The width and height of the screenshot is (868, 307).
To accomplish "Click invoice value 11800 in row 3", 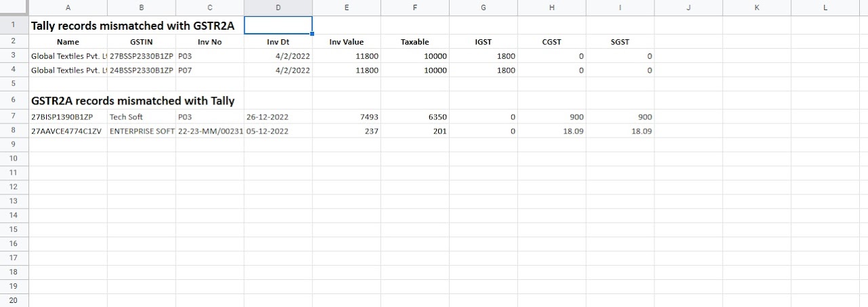I will point(347,56).
